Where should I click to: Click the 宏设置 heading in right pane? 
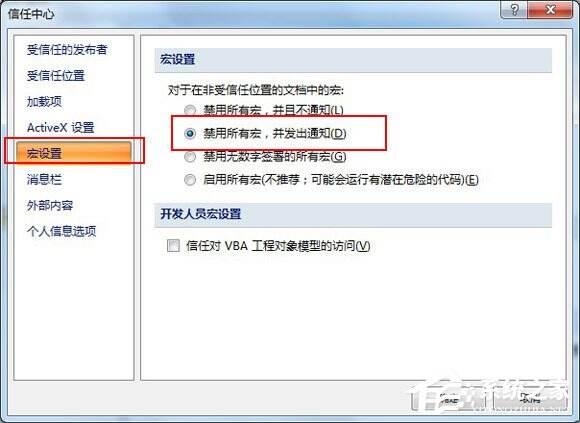178,60
